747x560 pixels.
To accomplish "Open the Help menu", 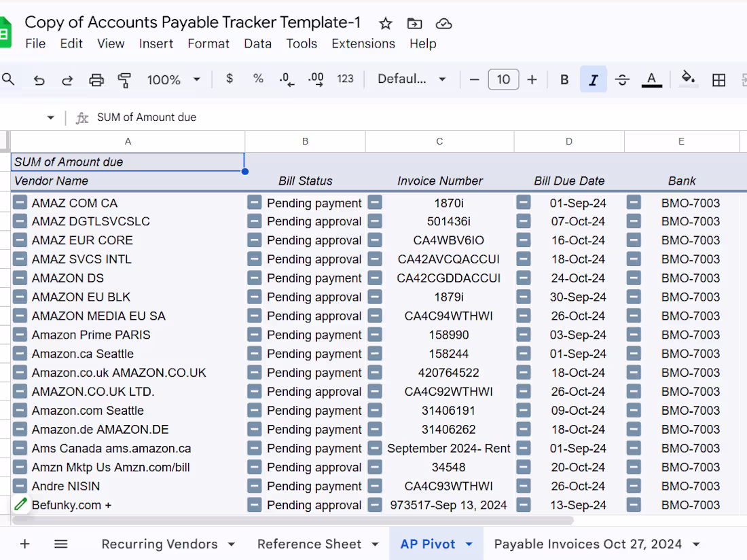I will [422, 44].
